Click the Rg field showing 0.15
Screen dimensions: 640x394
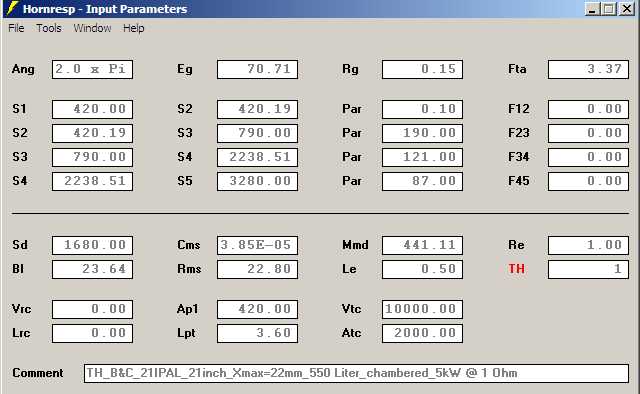(x=422, y=69)
